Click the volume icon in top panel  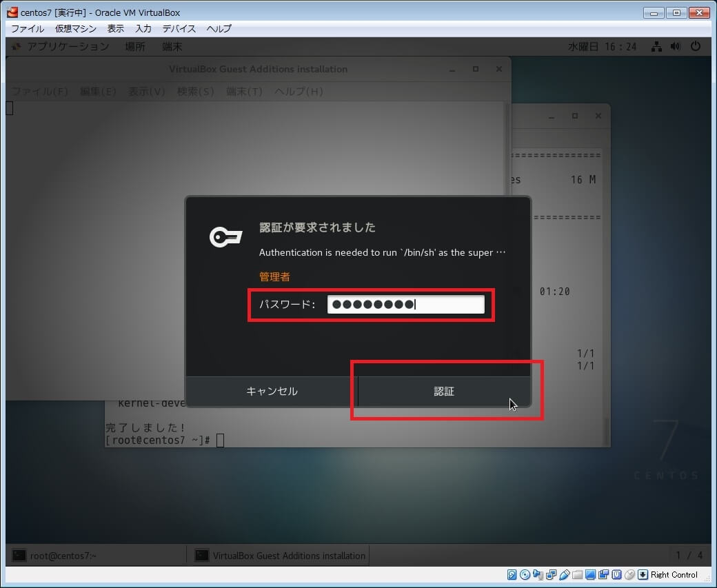coord(675,46)
